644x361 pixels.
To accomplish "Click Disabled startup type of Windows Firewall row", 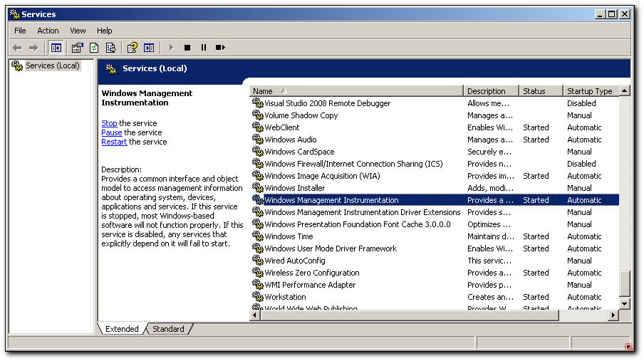I will point(581,164).
